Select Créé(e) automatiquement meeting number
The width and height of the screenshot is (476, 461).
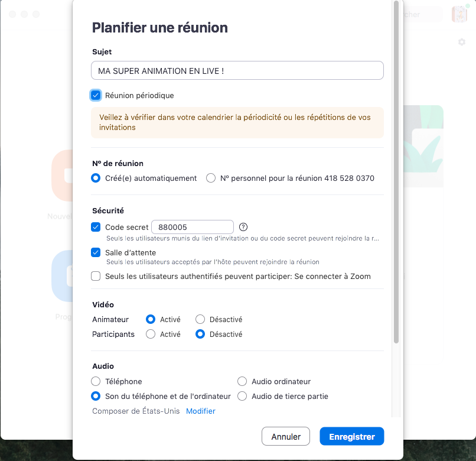96,178
